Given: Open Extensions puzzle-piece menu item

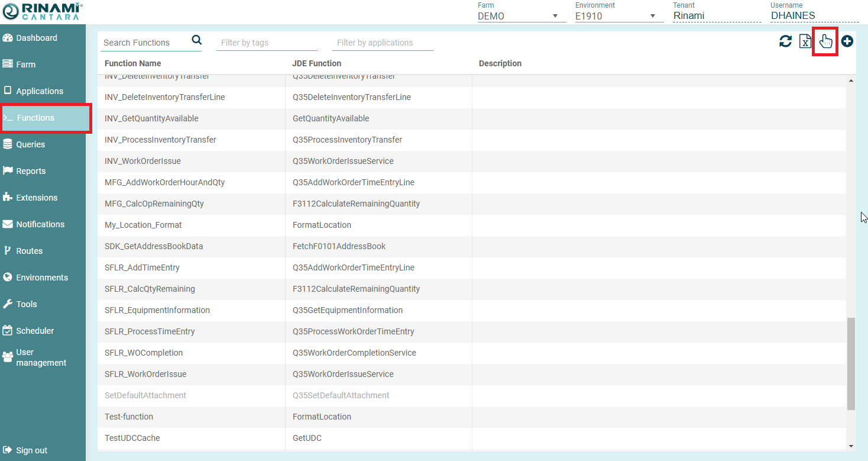Looking at the screenshot, I should (x=37, y=198).
